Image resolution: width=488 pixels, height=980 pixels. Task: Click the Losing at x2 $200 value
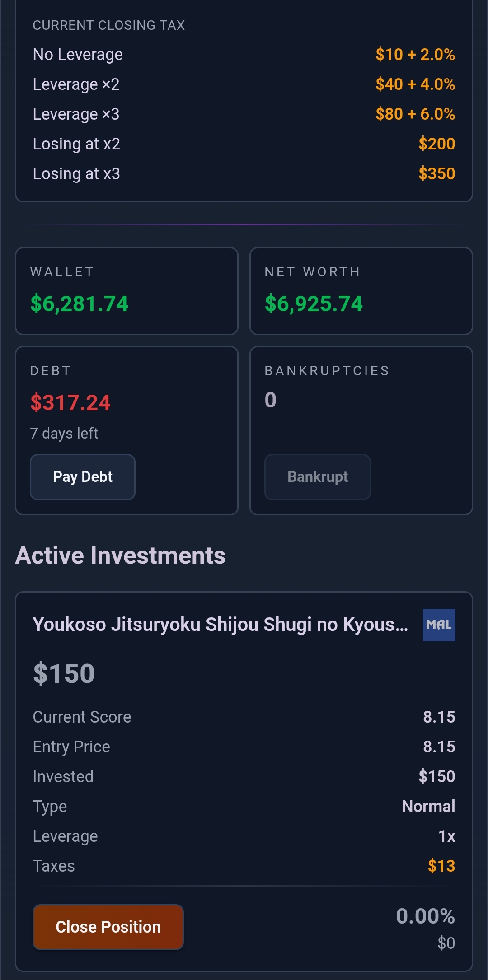pyautogui.click(x=436, y=144)
